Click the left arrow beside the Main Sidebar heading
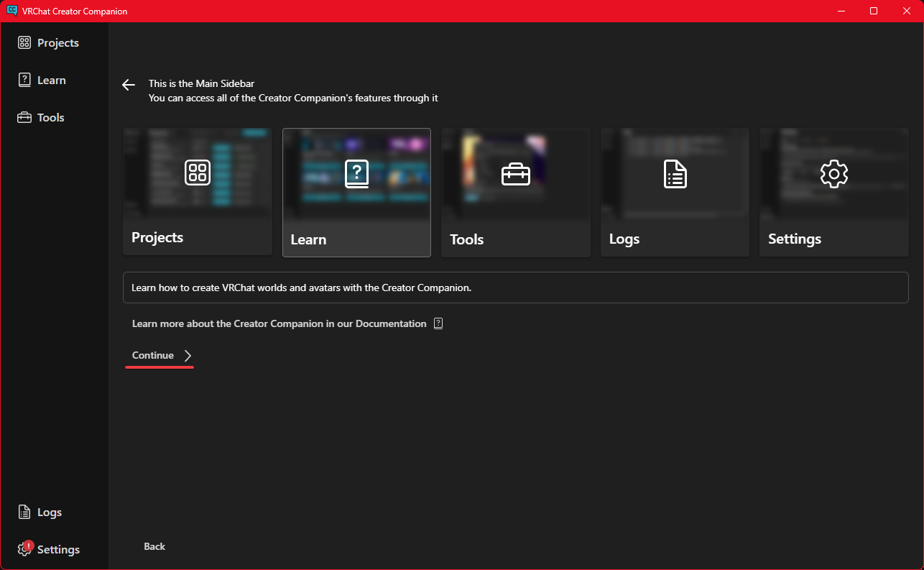This screenshot has height=570, width=924. (129, 85)
